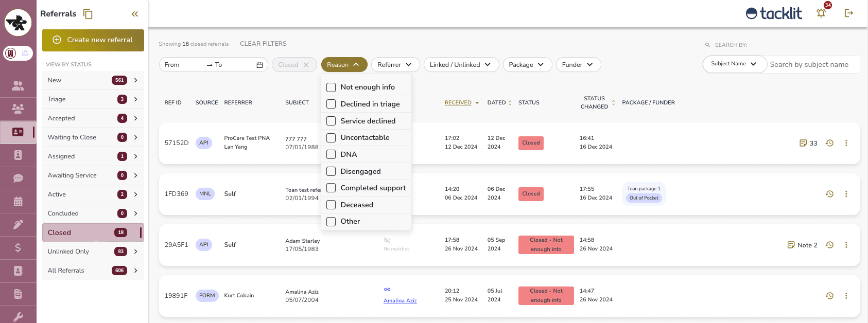The width and height of the screenshot is (868, 323).
Task: Click the logout icon in top bar
Action: [849, 13]
